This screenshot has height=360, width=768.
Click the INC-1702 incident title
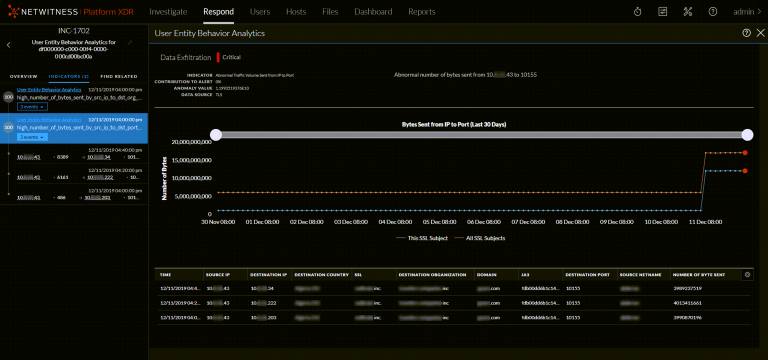(73, 30)
